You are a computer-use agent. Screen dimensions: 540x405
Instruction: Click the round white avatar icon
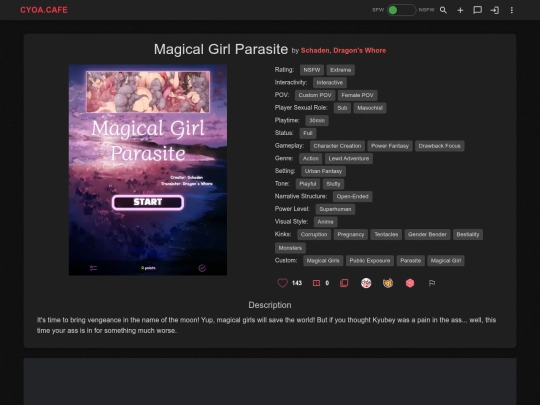pos(366,283)
